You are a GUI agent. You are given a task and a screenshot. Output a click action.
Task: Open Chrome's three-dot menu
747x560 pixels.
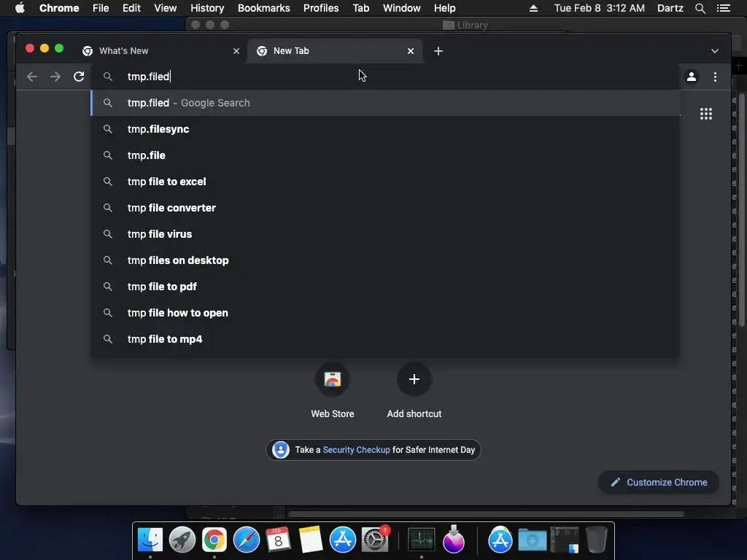tap(715, 77)
